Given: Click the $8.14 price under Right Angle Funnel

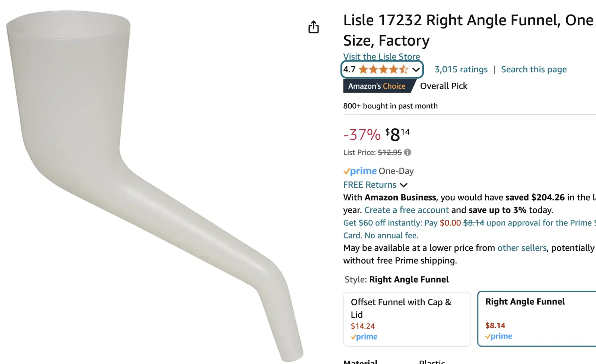Looking at the screenshot, I should [495, 325].
